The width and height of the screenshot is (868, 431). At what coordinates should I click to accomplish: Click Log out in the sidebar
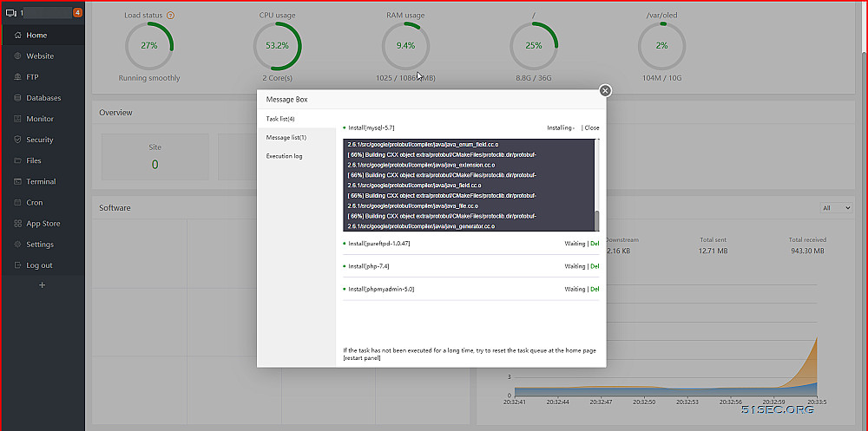click(x=39, y=265)
